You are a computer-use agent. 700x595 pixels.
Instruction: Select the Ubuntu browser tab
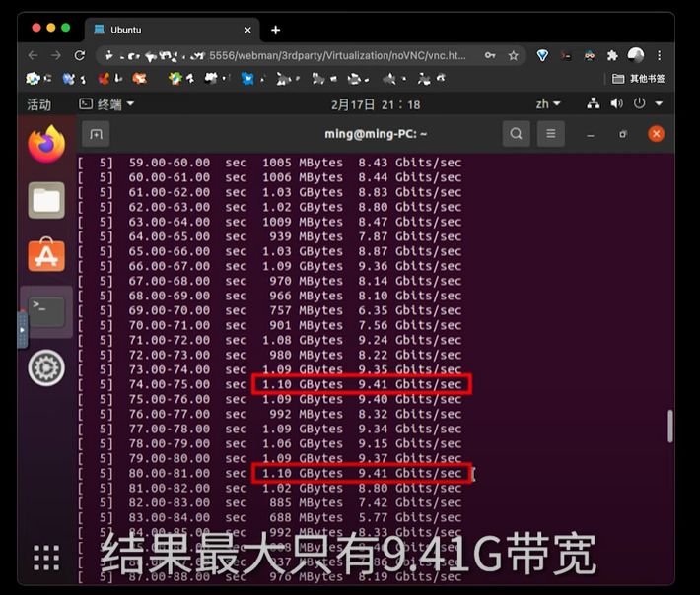(172, 30)
